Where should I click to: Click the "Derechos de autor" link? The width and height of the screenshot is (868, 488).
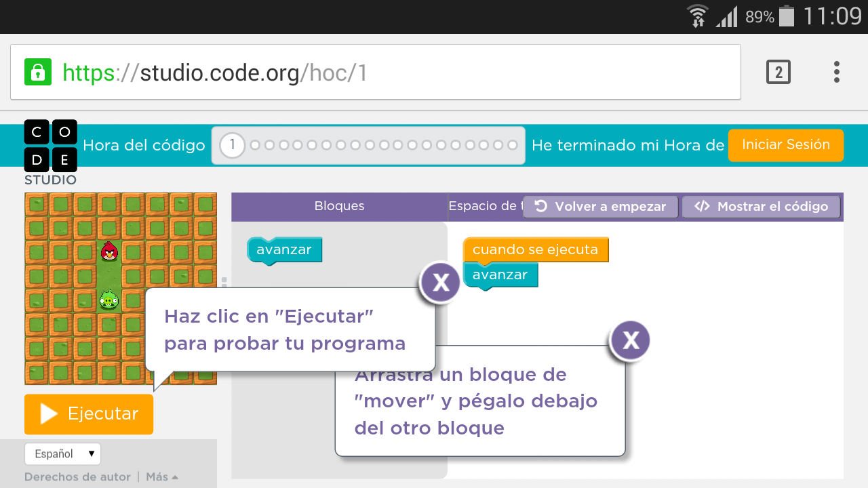(x=77, y=477)
